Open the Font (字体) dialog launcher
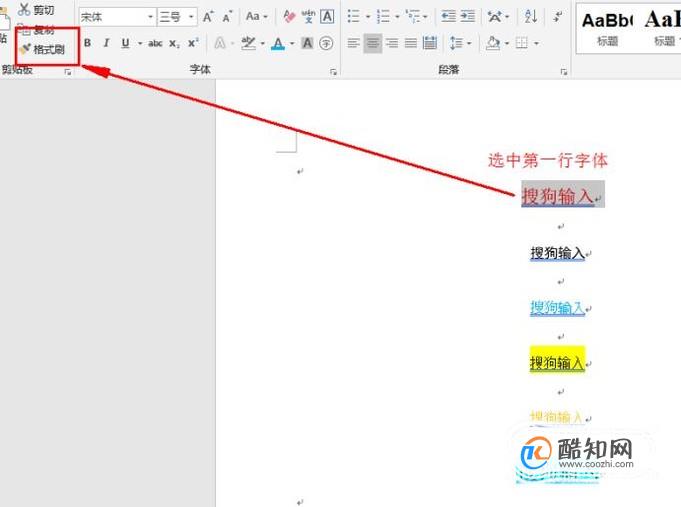681x507 pixels. tap(334, 72)
